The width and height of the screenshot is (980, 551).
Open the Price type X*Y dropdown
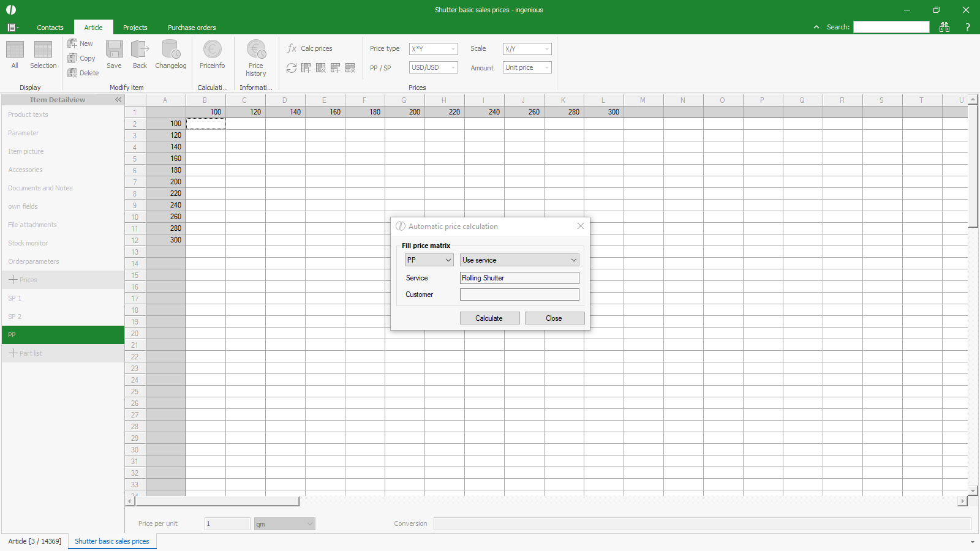click(x=434, y=49)
